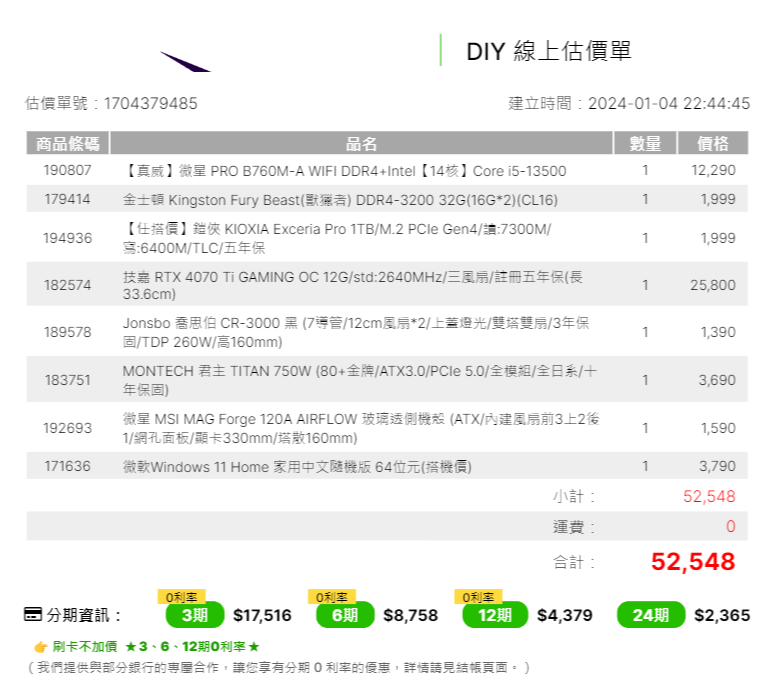Click the dark logo mark at top left
The height and width of the screenshot is (700, 775).
point(185,61)
